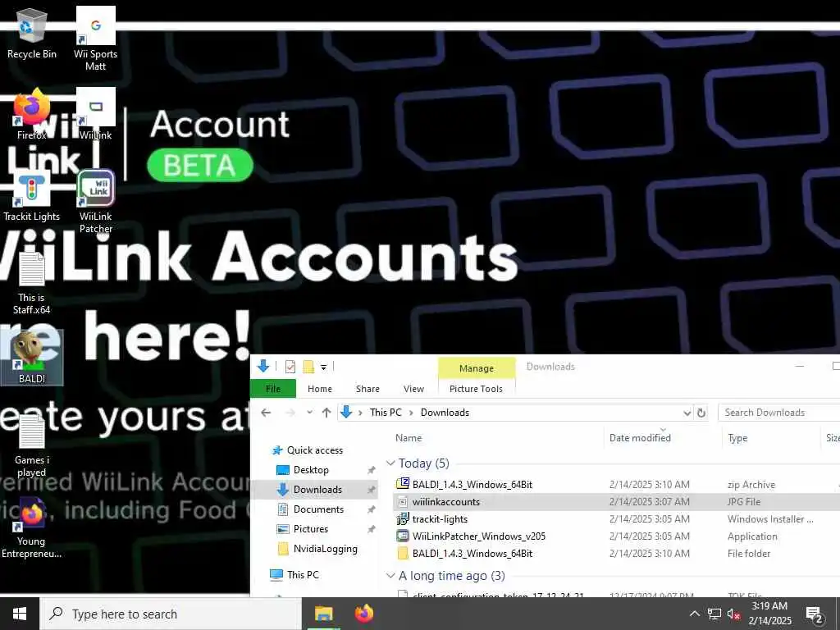Sort by the Date modified column
The image size is (840, 630).
(640, 438)
